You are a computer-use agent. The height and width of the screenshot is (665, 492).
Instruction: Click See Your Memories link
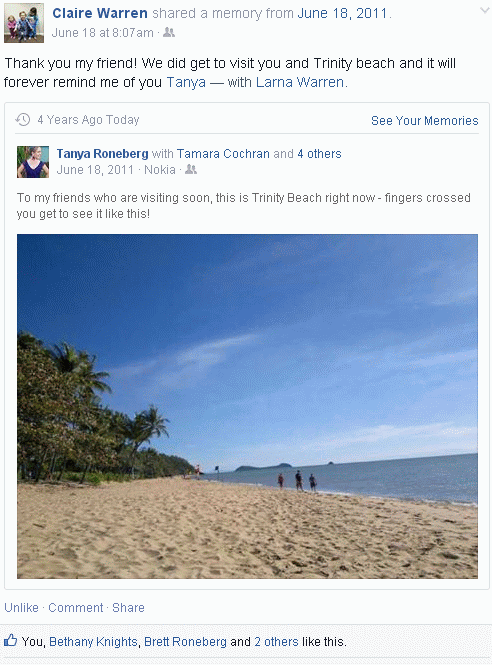[x=425, y=120]
